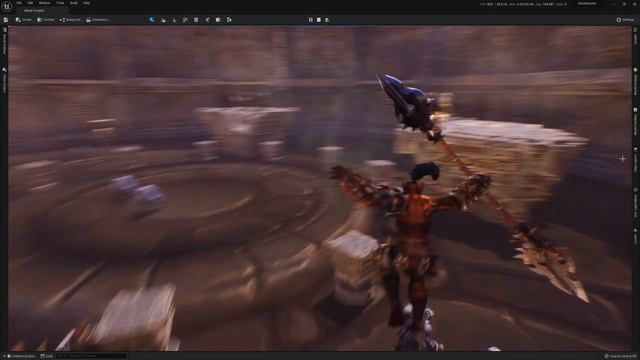Click the Unreal Engine logo icon
The width and height of the screenshot is (640, 360).
coord(7,6)
